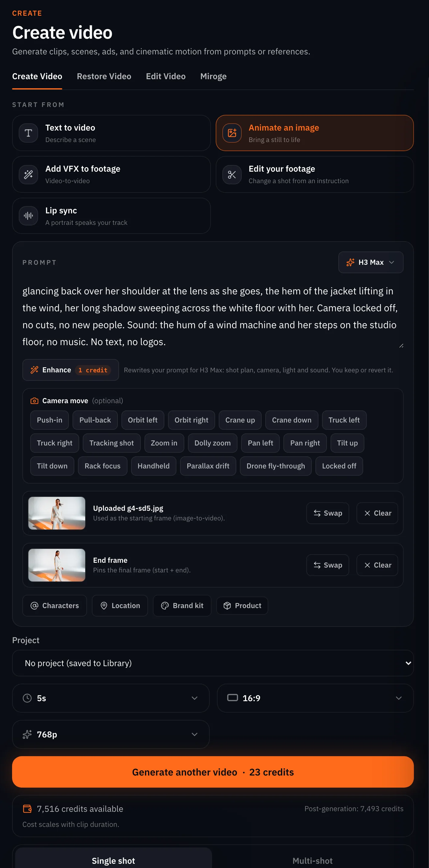This screenshot has width=429, height=868.
Task: Click the Enhance prompt wand icon
Action: point(34,370)
